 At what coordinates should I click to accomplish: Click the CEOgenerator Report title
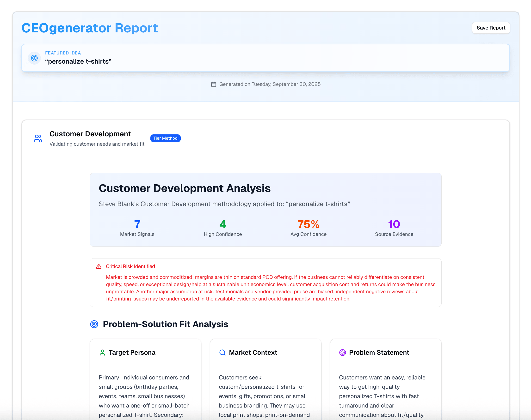[90, 28]
